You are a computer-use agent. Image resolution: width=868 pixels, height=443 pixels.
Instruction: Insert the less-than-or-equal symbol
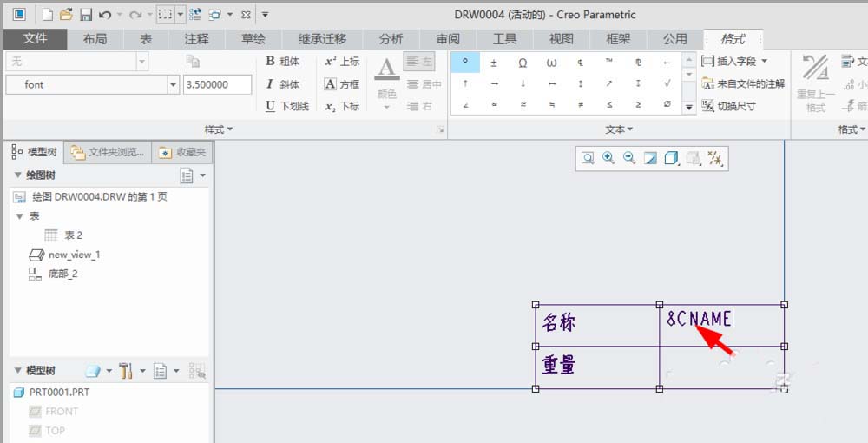pyautogui.click(x=609, y=104)
